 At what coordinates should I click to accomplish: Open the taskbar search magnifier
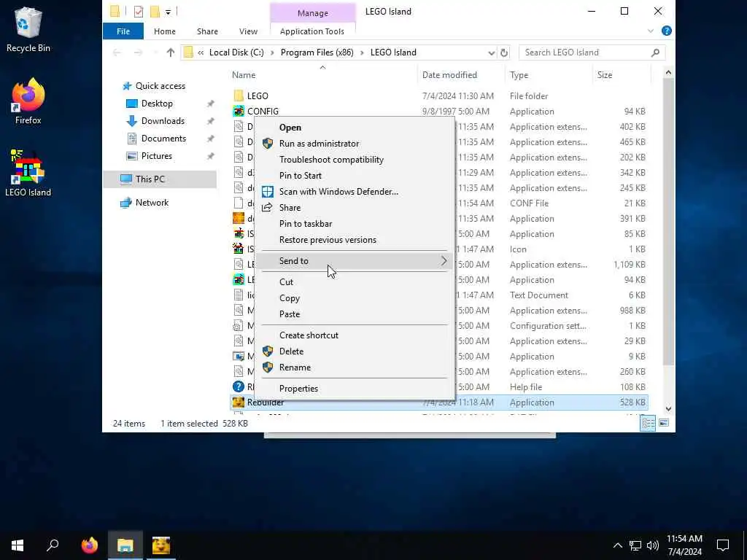[x=53, y=545]
